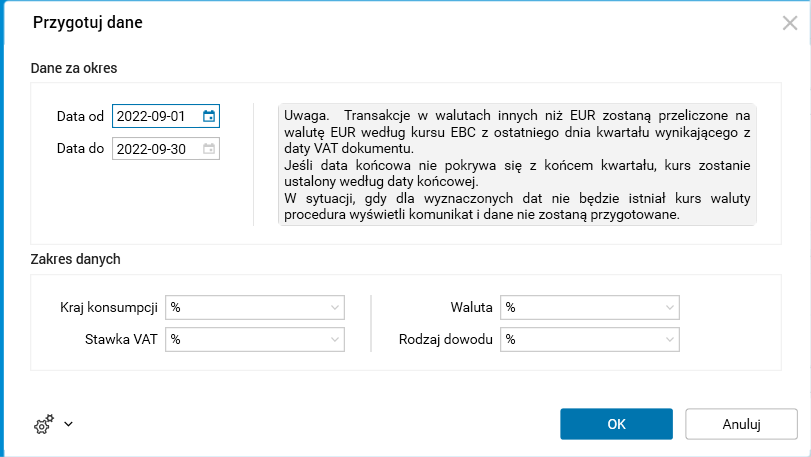The width and height of the screenshot is (811, 457).
Task: Expand the Kraj konsumpcji dropdown
Action: [335, 307]
